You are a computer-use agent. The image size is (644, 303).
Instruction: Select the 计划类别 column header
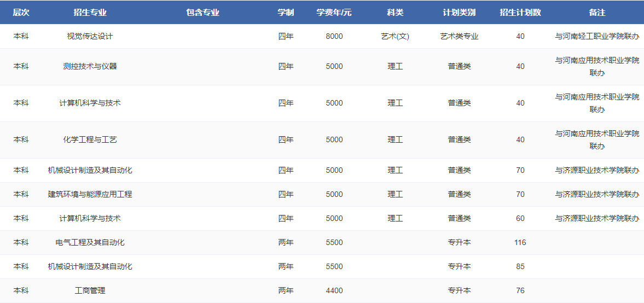(459, 12)
